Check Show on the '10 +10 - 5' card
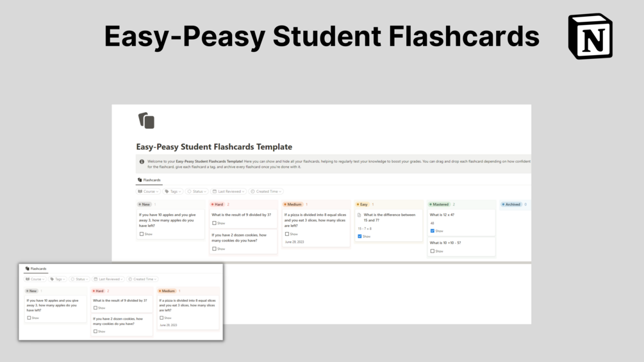Viewport: 644px width, 362px height. [x=433, y=251]
